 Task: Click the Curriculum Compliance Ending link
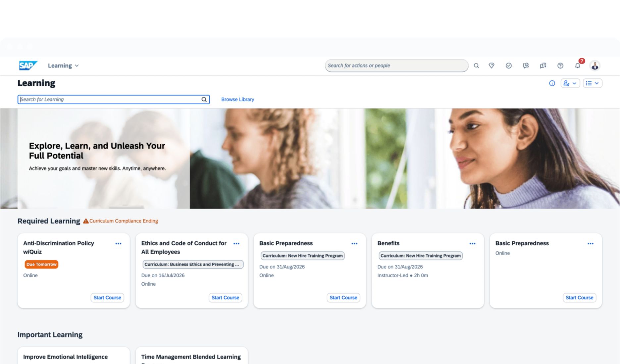(x=124, y=221)
